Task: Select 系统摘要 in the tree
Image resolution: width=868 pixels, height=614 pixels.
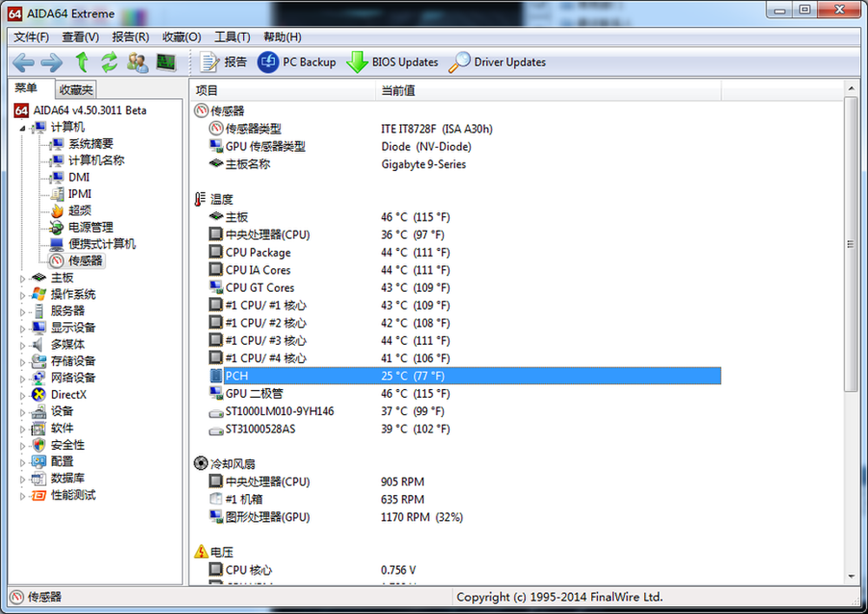Action: (91, 144)
